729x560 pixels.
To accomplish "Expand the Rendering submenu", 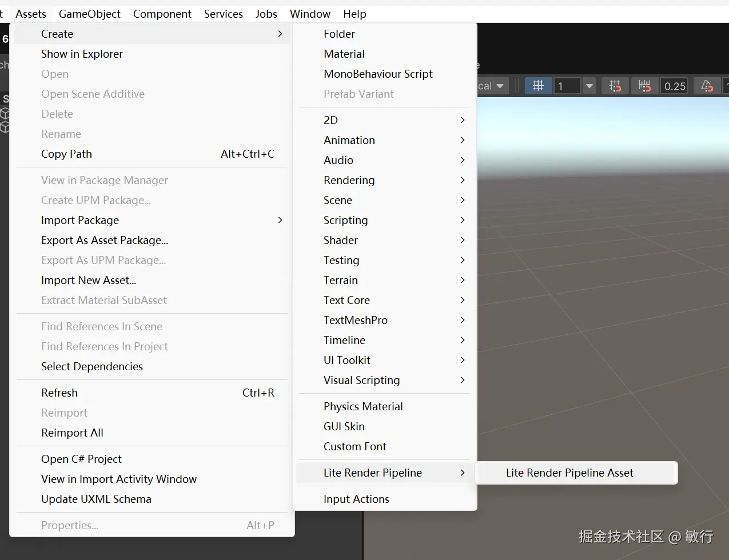I will point(385,180).
